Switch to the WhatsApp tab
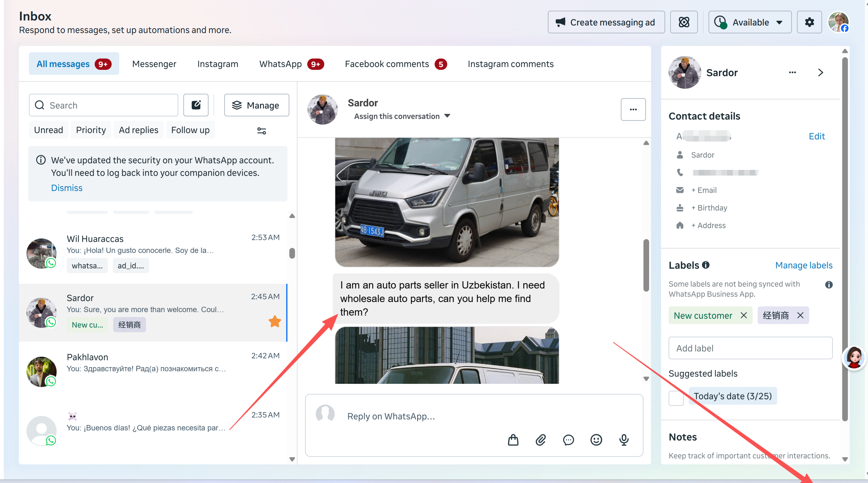 click(280, 64)
